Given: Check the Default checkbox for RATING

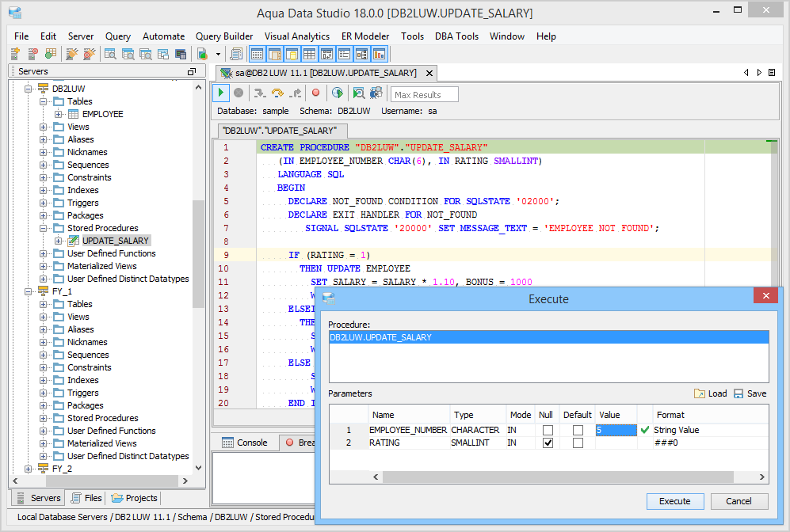Looking at the screenshot, I should (578, 443).
